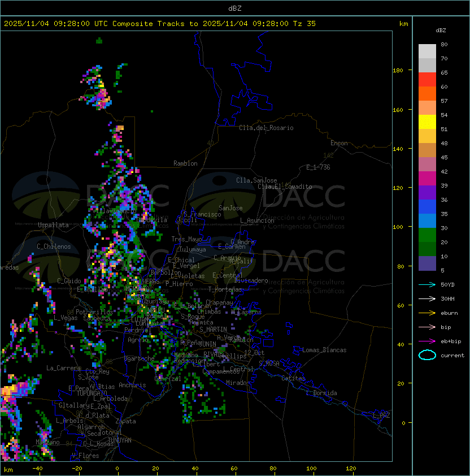Pick the magenta 39-42 dBZ swatch
Screen dimensions: 470x476
click(x=427, y=179)
